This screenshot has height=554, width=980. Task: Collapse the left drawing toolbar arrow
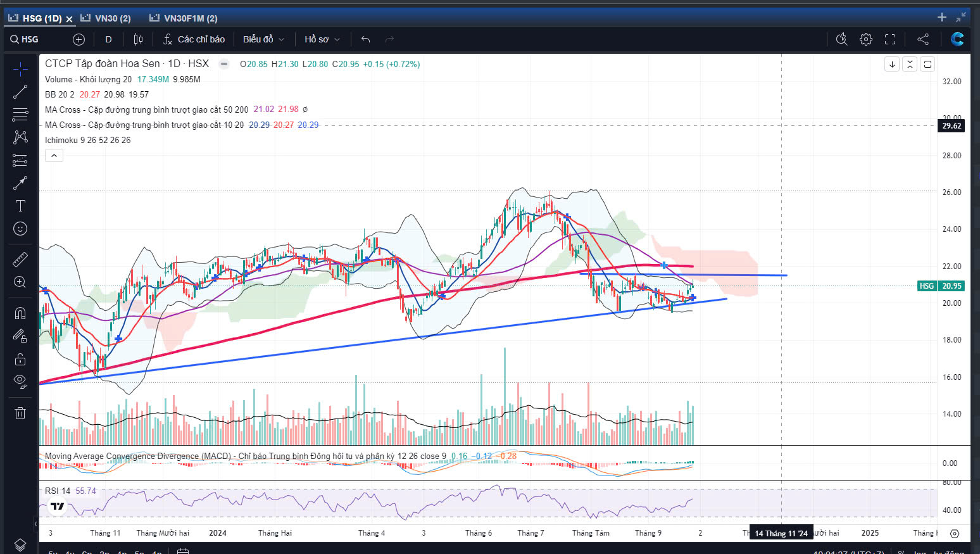click(35, 524)
